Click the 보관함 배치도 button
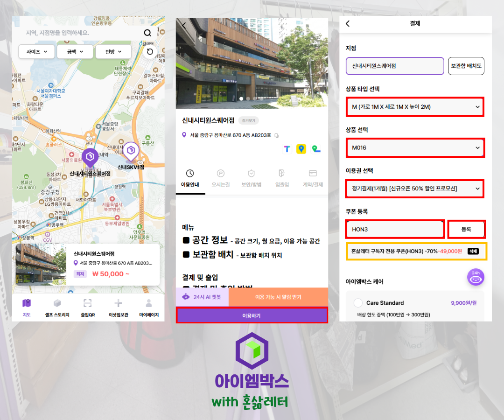Image resolution: width=504 pixels, height=420 pixels. pyautogui.click(x=466, y=66)
